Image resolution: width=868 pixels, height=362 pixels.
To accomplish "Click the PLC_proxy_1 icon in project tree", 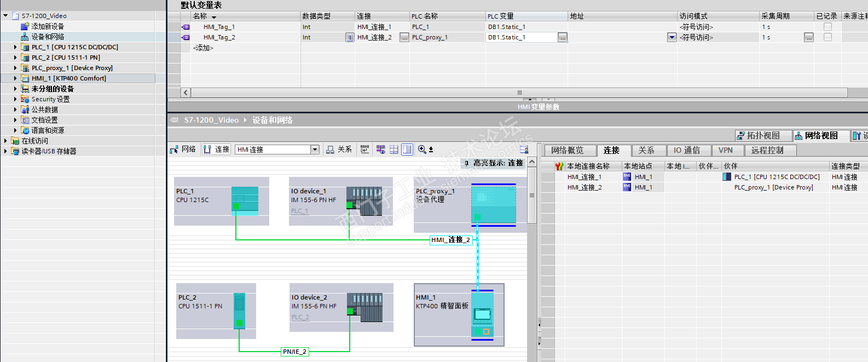I will tap(25, 68).
